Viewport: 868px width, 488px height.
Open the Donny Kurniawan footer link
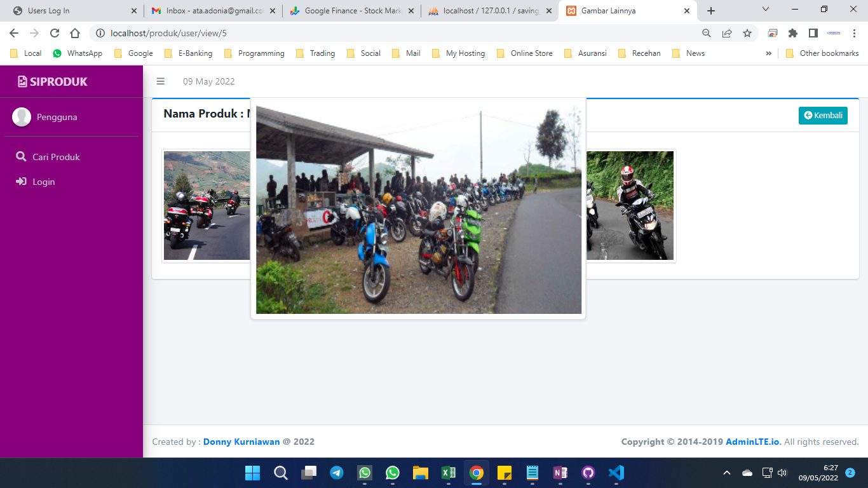[x=241, y=442]
